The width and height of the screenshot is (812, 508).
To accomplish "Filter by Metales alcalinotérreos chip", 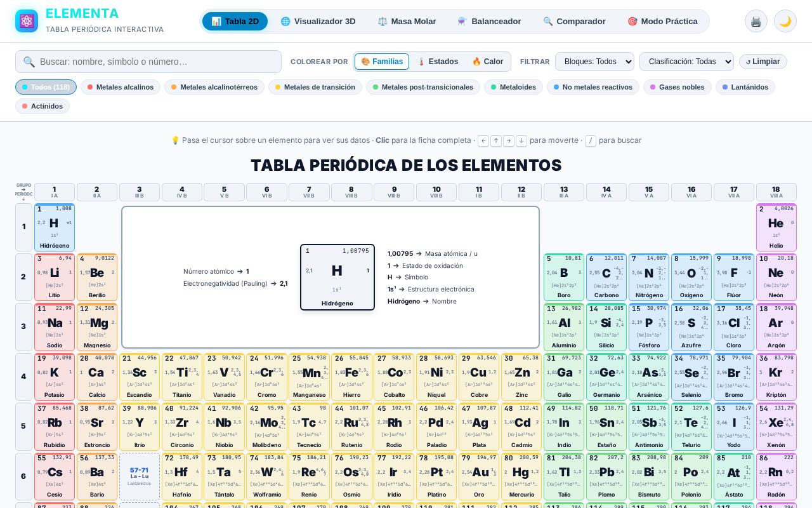I will tap(214, 87).
